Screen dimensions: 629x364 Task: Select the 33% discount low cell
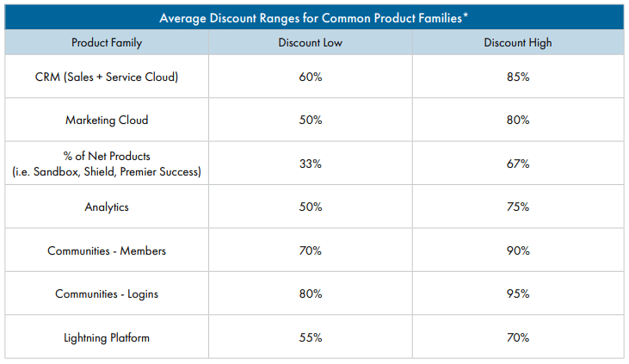coord(311,163)
